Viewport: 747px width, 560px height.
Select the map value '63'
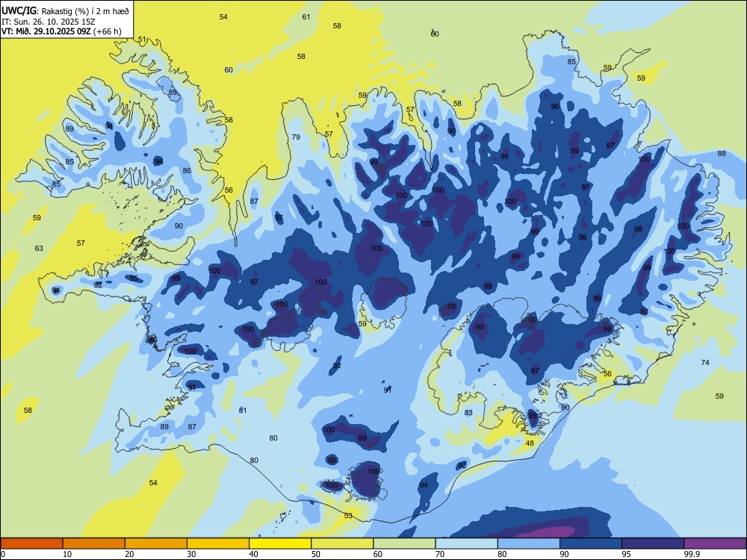[x=39, y=248]
